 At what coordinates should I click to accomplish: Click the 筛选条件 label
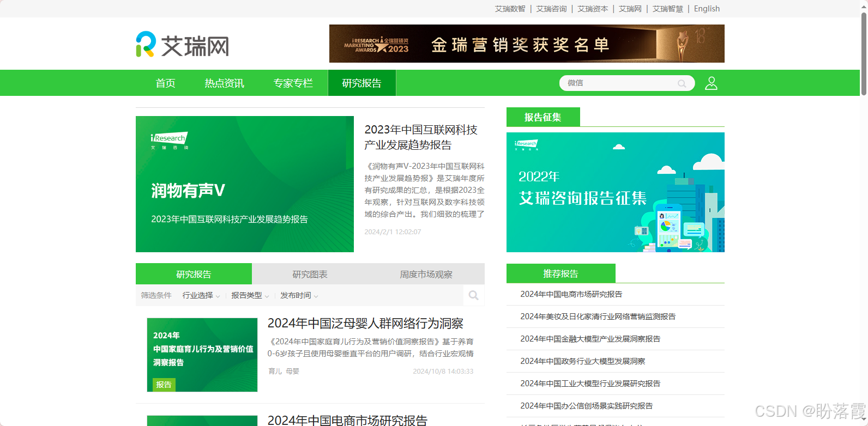[156, 295]
